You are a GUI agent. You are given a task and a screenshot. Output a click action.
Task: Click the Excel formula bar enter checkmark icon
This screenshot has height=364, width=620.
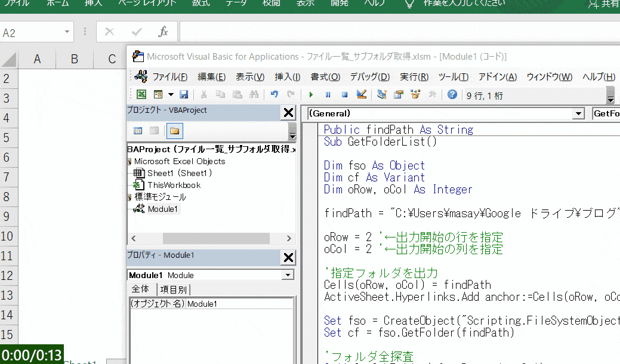click(x=137, y=32)
